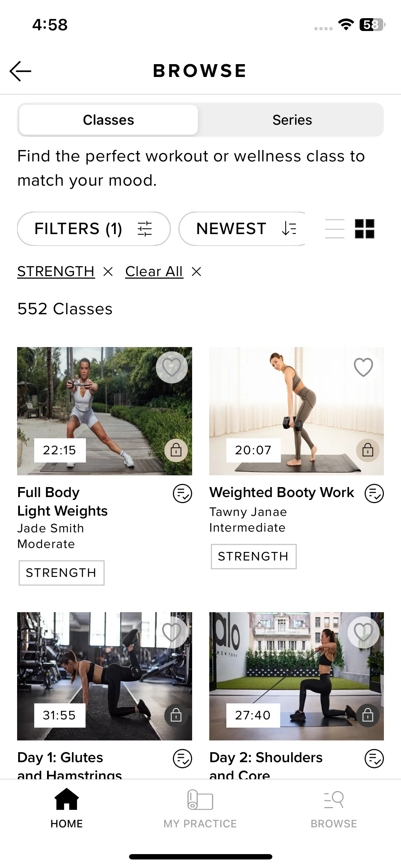Tap STRENGTH tag under Weighted Booty Work
Viewport: 401px width, 868px height.
[x=253, y=556]
